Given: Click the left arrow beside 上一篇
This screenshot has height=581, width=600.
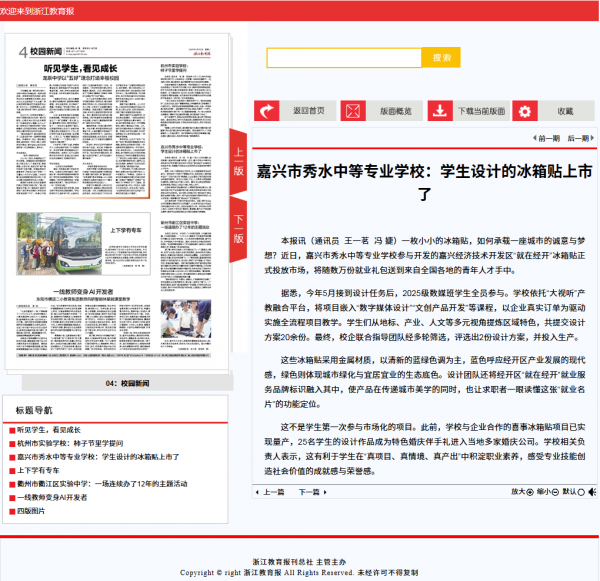Looking at the screenshot, I should click(x=257, y=492).
